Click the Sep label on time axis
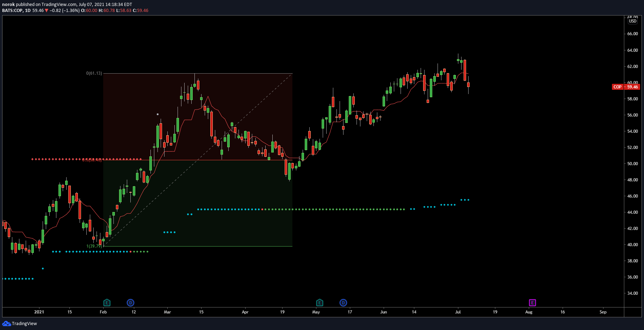 [x=603, y=312]
